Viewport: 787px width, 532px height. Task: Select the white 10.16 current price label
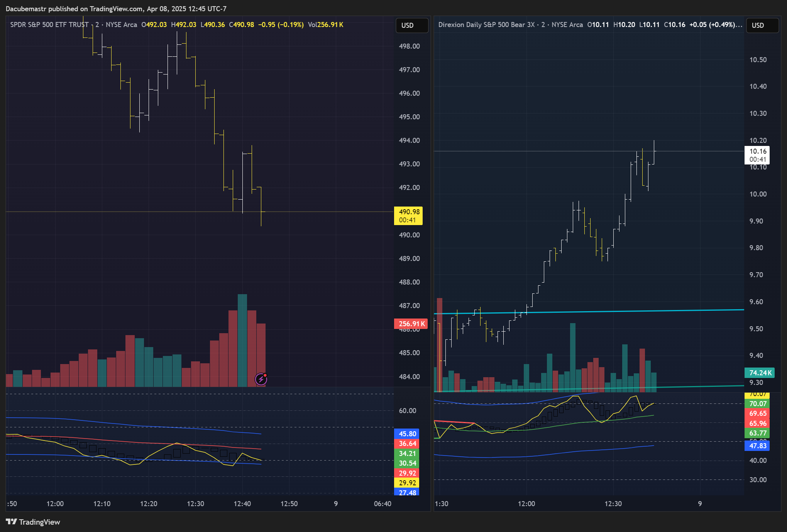tap(757, 155)
